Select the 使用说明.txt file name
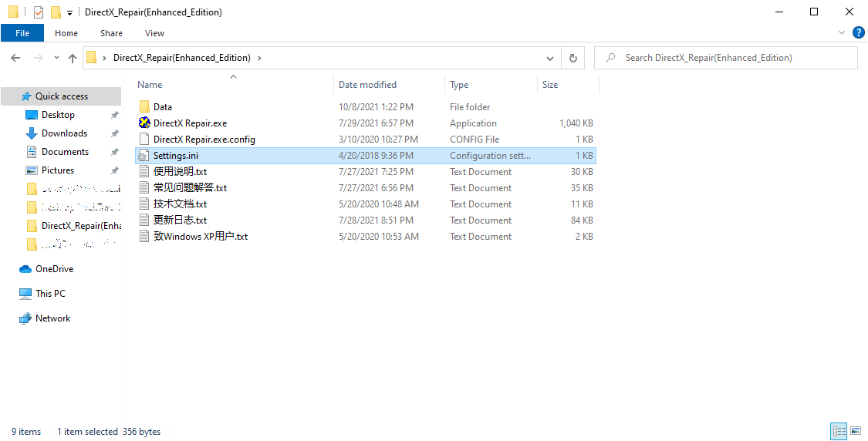Viewport: 868px width, 441px height. pos(180,171)
